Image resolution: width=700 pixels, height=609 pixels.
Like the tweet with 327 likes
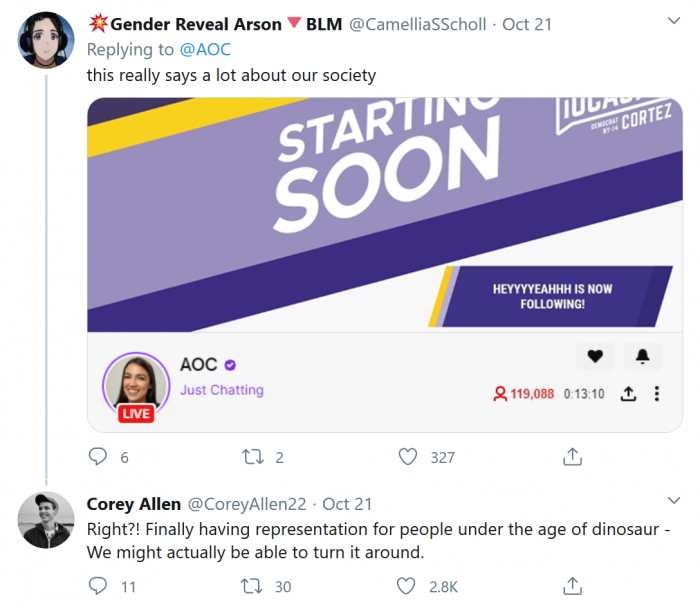point(408,457)
